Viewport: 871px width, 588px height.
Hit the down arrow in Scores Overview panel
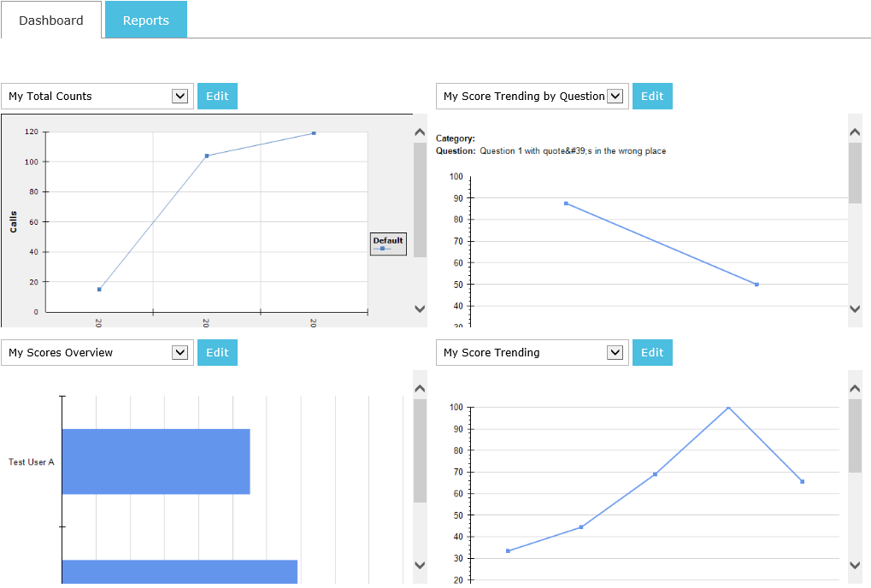click(x=420, y=565)
